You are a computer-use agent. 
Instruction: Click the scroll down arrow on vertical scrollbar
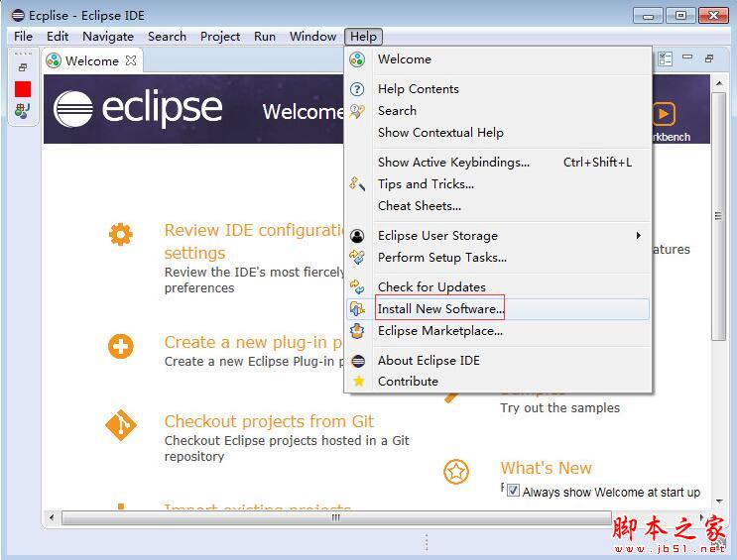(719, 502)
